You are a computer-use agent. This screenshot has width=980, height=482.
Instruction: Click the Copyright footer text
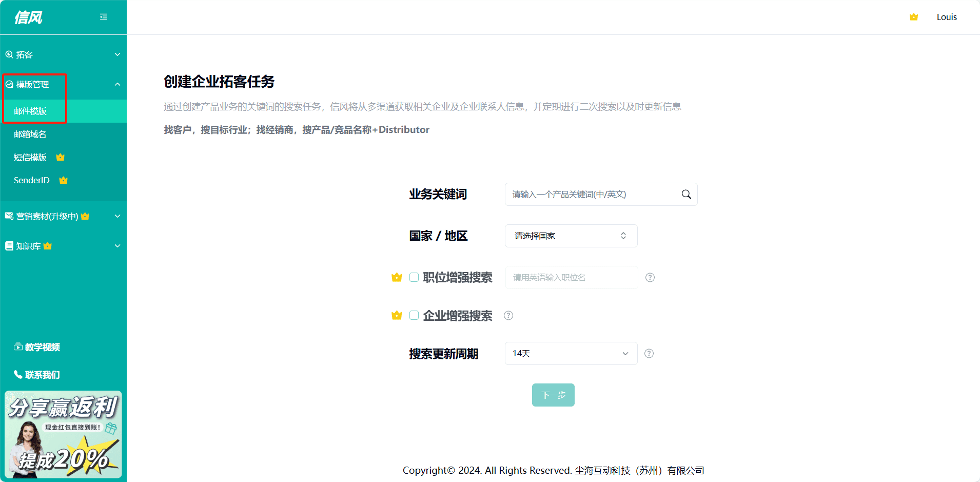[553, 471]
